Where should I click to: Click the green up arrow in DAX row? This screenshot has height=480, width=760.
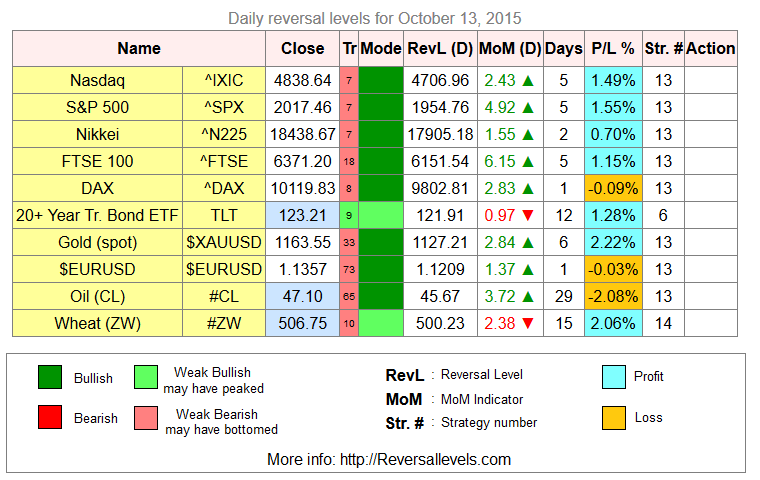click(528, 189)
